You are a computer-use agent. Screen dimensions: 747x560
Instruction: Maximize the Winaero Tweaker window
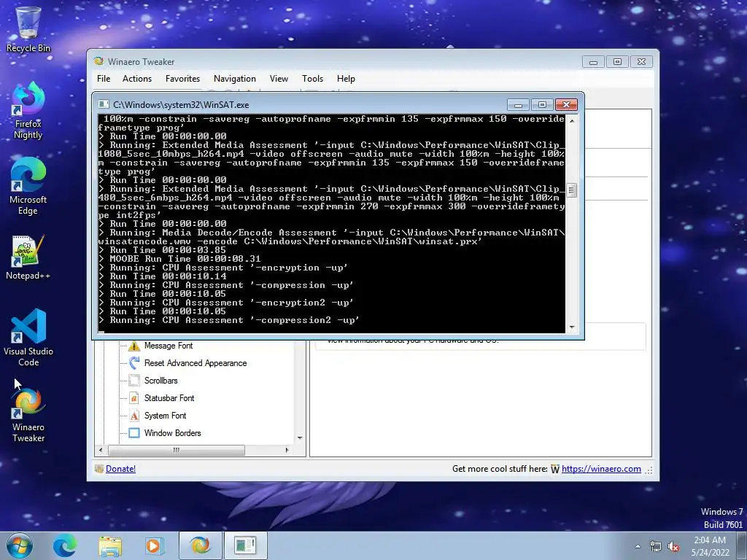(617, 62)
